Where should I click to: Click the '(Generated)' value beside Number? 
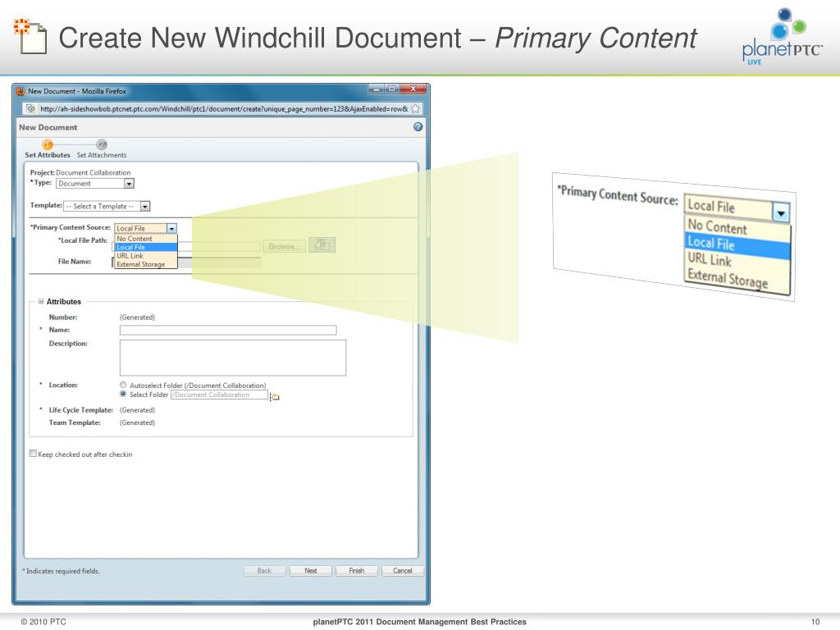137,317
